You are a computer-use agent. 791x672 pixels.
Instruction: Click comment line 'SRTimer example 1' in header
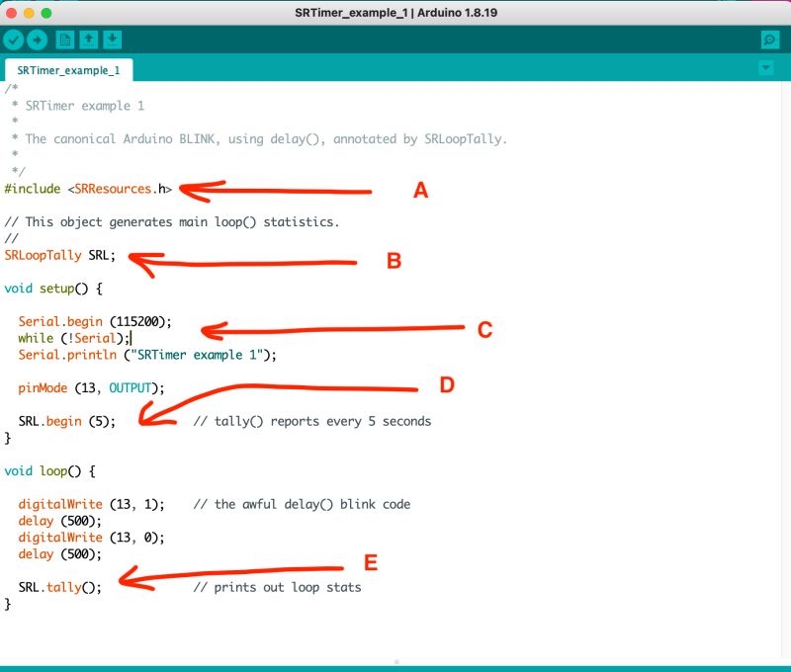pos(78,106)
